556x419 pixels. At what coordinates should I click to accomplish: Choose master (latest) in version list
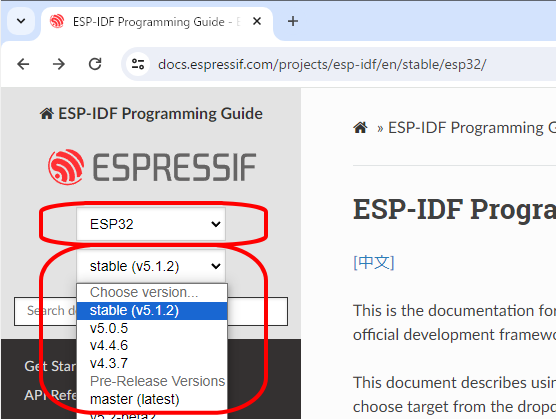click(152, 399)
